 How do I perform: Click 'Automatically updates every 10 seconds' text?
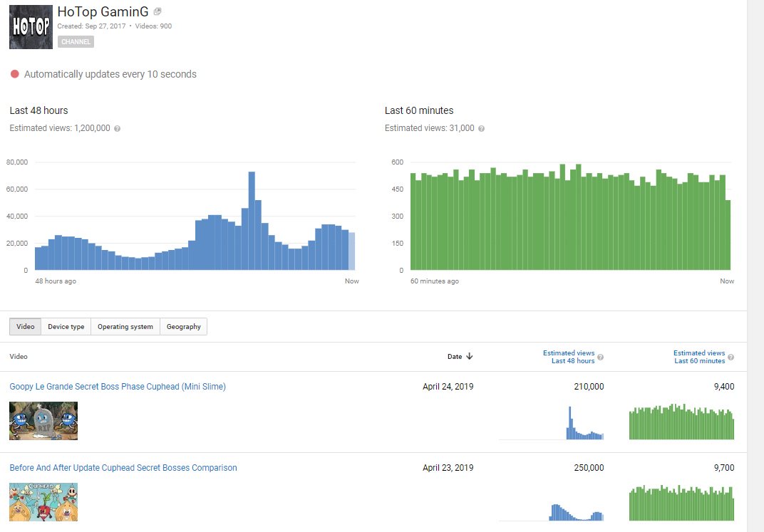coord(110,74)
